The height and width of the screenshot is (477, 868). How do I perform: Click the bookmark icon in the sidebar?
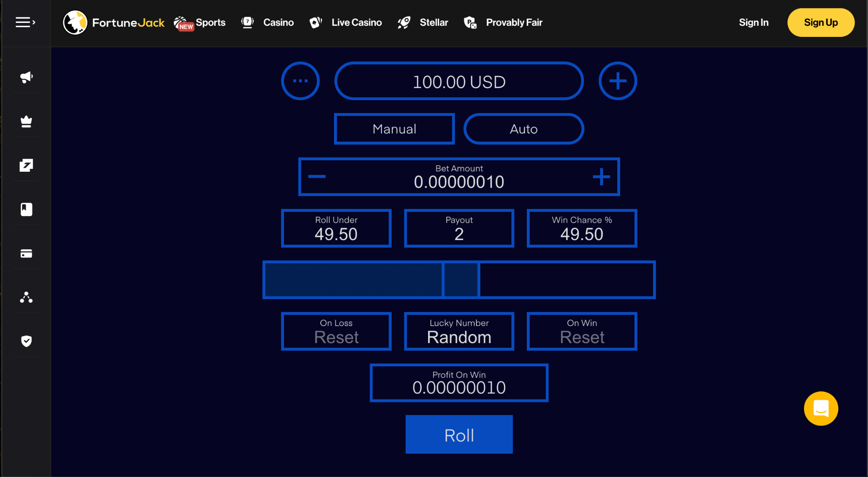(x=26, y=209)
